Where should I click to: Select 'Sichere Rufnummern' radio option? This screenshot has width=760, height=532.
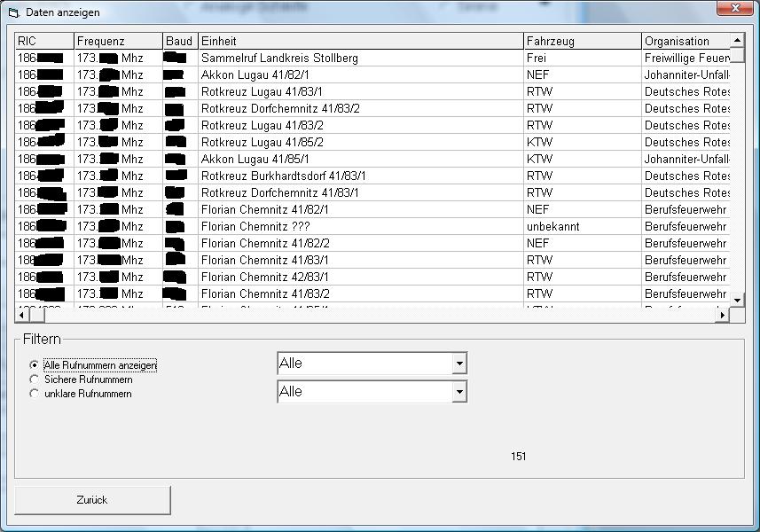point(35,379)
